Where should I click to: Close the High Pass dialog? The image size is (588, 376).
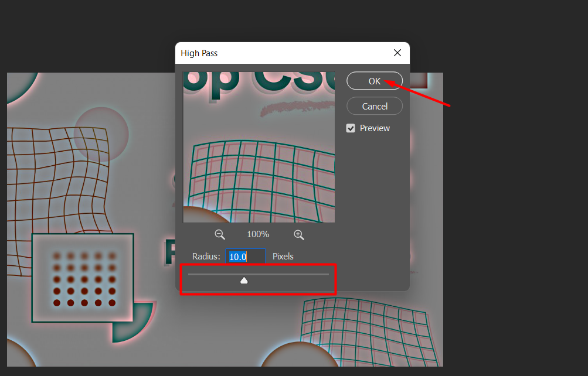(397, 53)
